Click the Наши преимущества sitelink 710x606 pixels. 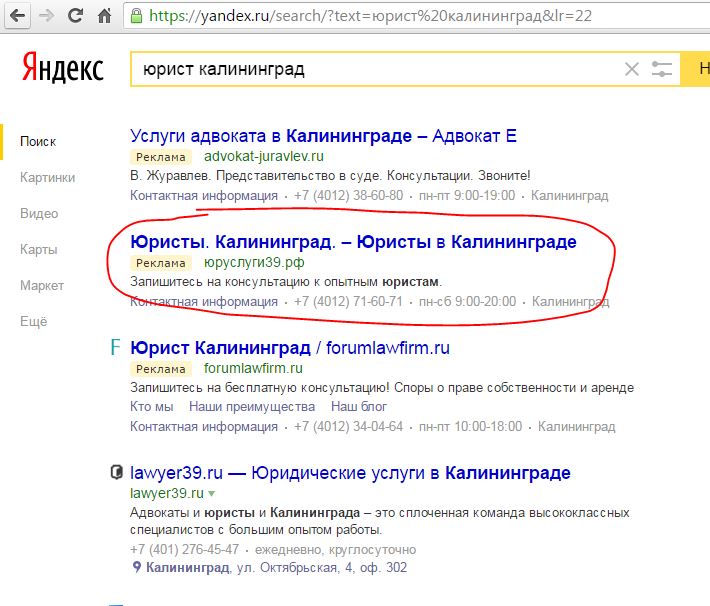[x=252, y=406]
